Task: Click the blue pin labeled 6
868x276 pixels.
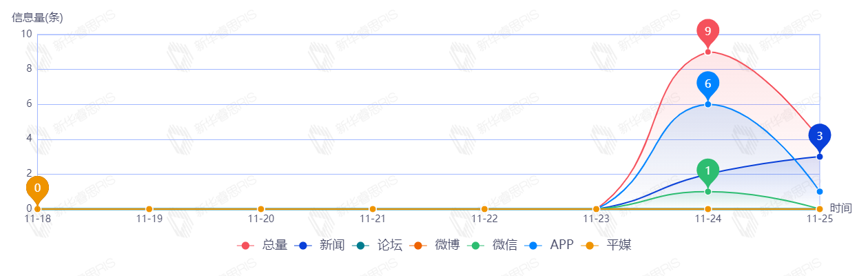Action: [707, 83]
